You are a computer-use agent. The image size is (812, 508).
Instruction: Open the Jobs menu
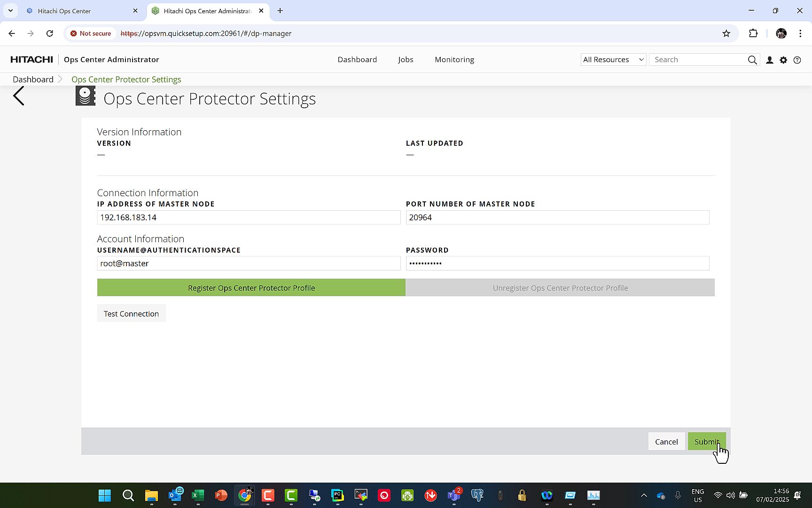406,60
